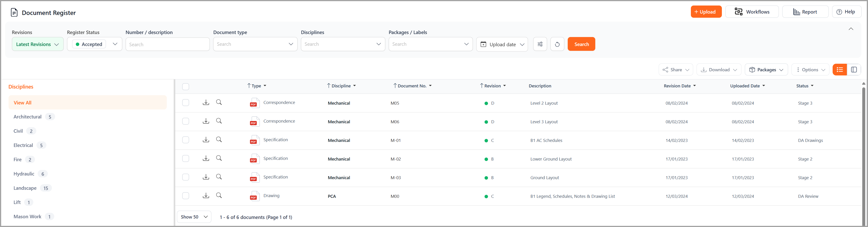Switch to list view layout
Screen dimensions: 868x227
pyautogui.click(x=840, y=69)
